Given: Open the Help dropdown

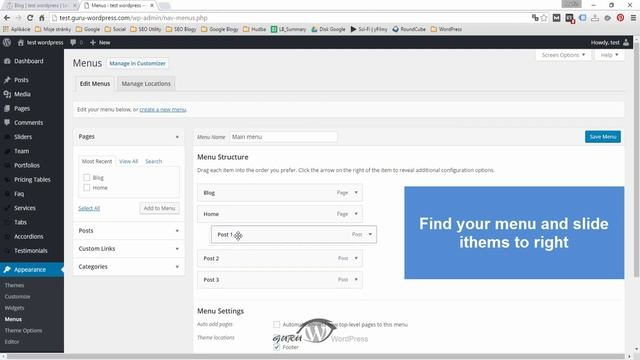Looking at the screenshot, I should [609, 55].
